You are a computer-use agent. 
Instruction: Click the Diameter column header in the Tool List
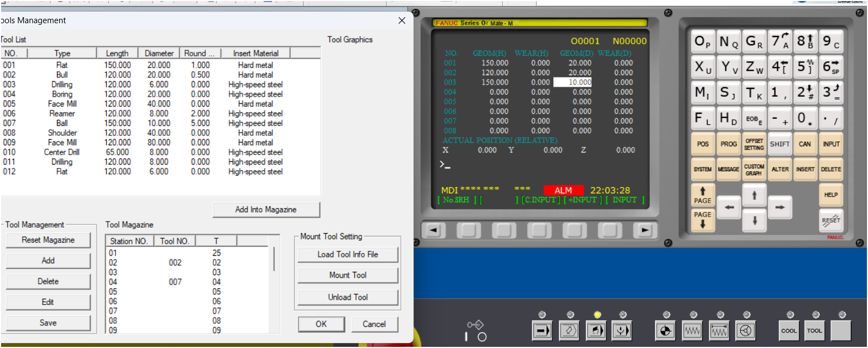pyautogui.click(x=159, y=54)
